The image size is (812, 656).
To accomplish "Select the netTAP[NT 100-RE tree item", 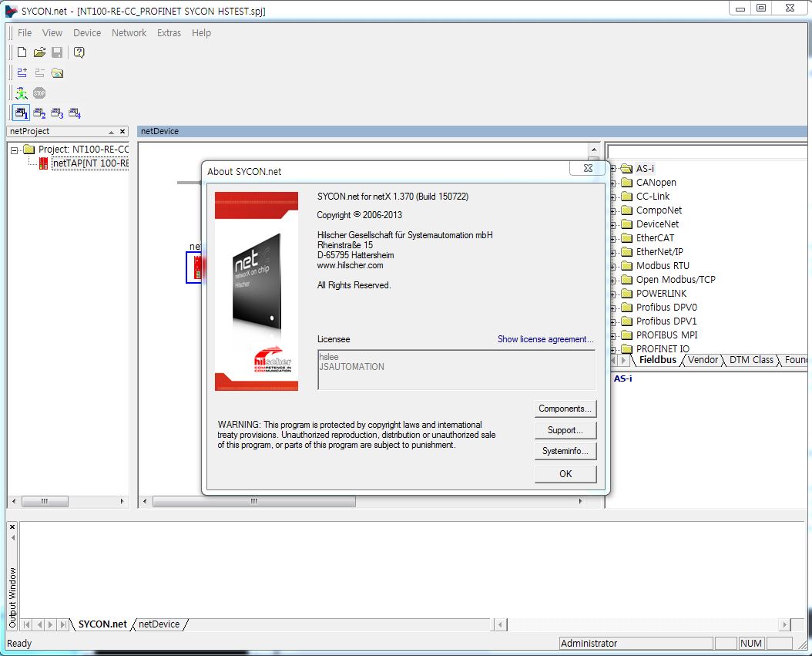I will 90,163.
